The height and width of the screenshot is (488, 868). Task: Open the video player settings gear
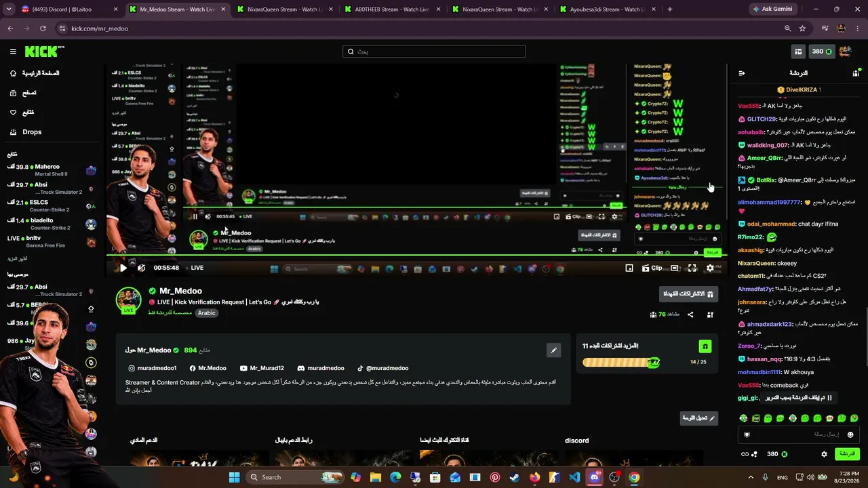click(x=710, y=268)
